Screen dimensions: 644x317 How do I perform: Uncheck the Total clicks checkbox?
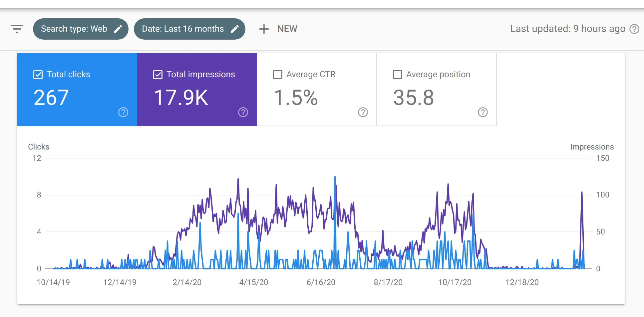click(38, 75)
